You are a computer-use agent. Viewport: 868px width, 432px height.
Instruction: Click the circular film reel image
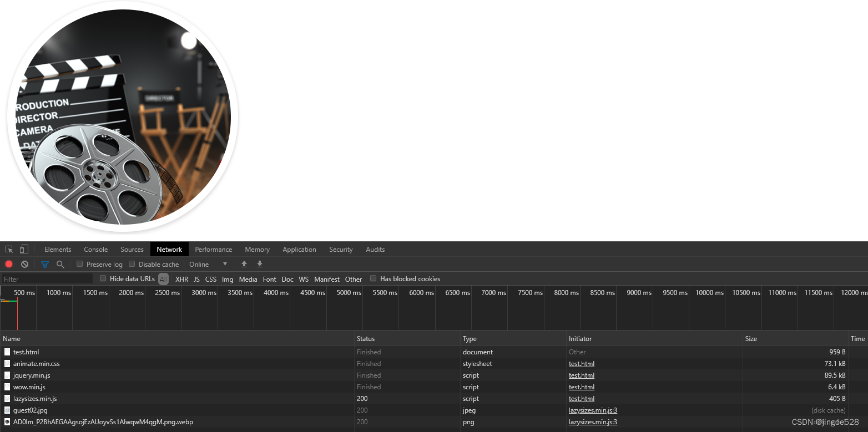click(123, 116)
